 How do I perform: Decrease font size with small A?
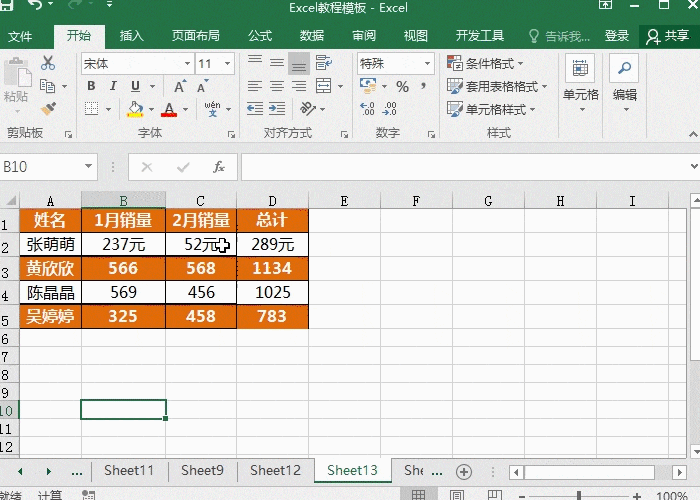[x=202, y=86]
